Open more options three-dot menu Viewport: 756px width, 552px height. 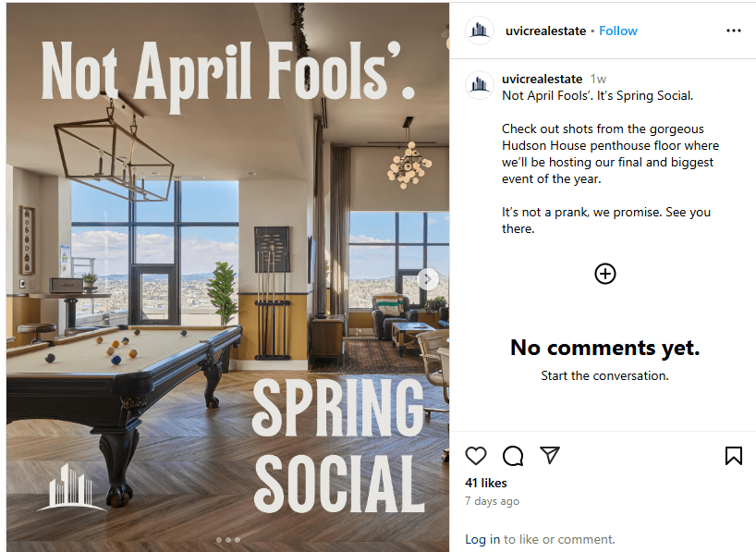[x=734, y=31]
